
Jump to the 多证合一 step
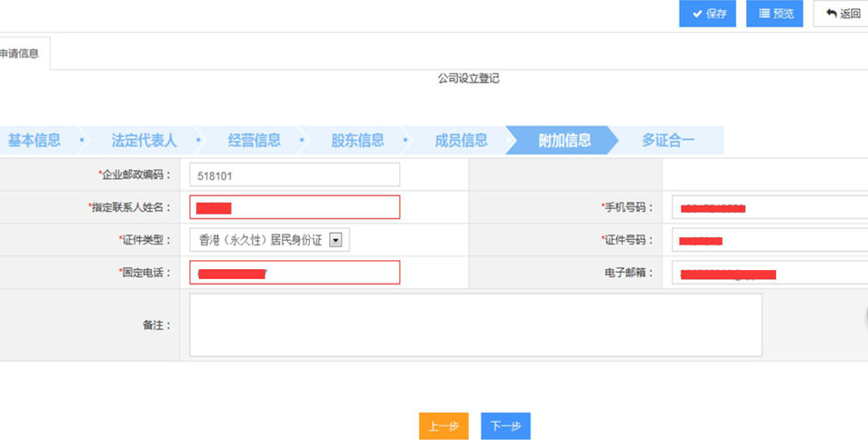coord(668,140)
